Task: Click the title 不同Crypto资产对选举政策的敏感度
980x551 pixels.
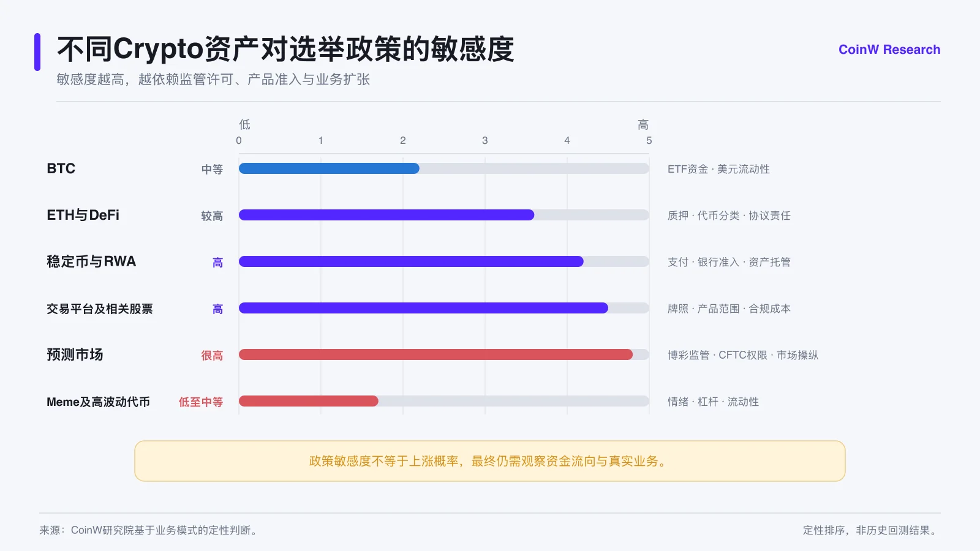Action: click(285, 49)
